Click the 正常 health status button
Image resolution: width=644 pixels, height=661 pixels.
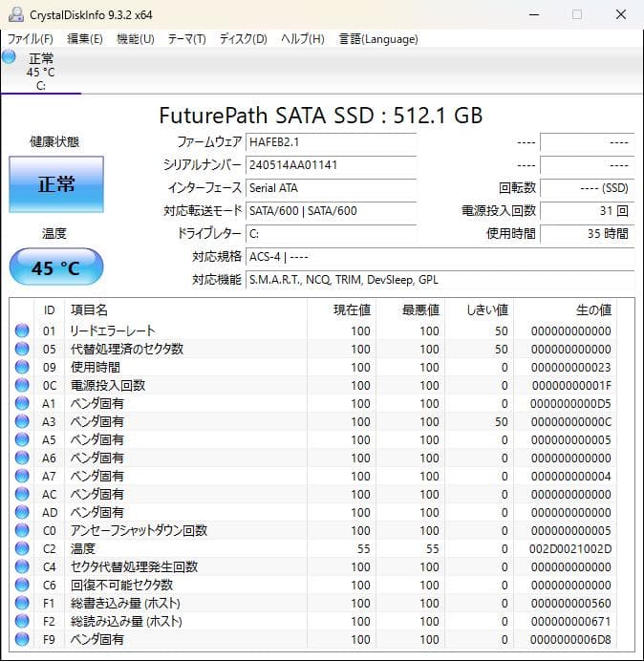tap(56, 184)
